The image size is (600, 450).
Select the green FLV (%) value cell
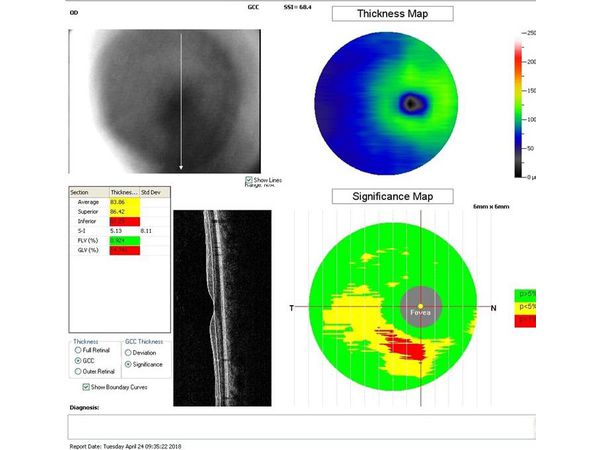[121, 241]
